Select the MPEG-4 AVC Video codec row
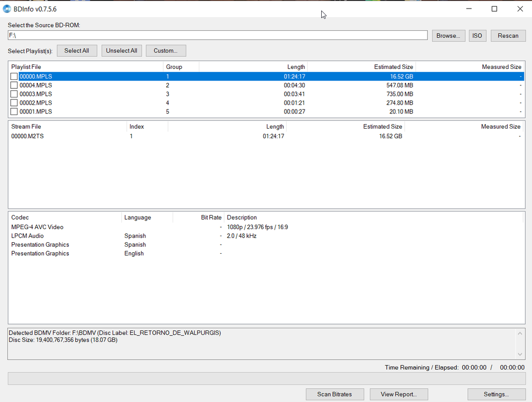The width and height of the screenshot is (532, 402). pos(267,227)
